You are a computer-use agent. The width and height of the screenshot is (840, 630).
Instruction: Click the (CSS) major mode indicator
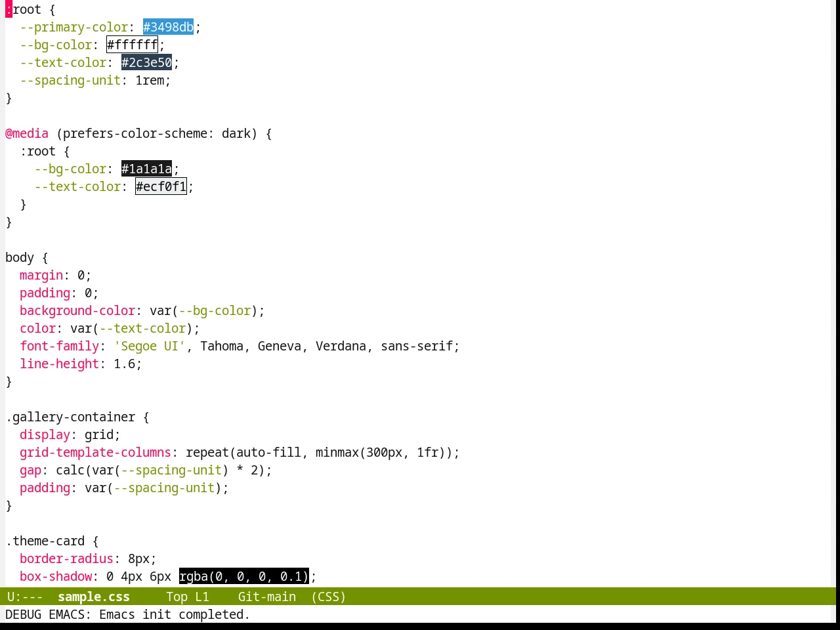(x=328, y=597)
